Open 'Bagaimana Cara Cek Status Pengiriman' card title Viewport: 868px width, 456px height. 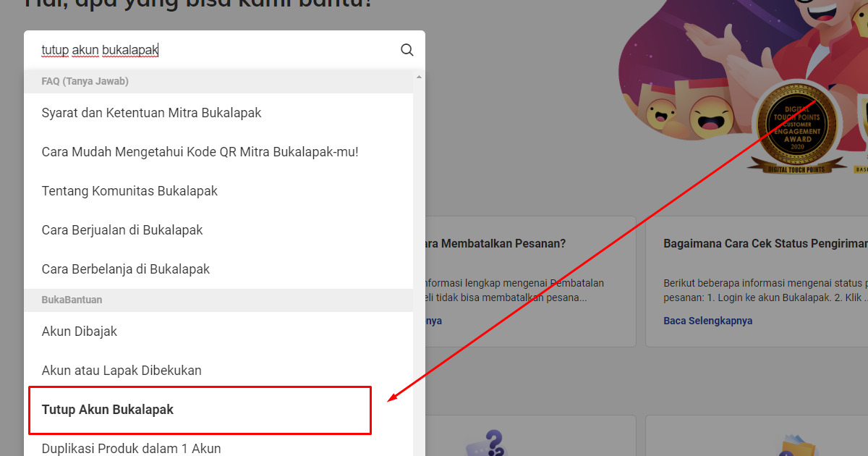[765, 244]
